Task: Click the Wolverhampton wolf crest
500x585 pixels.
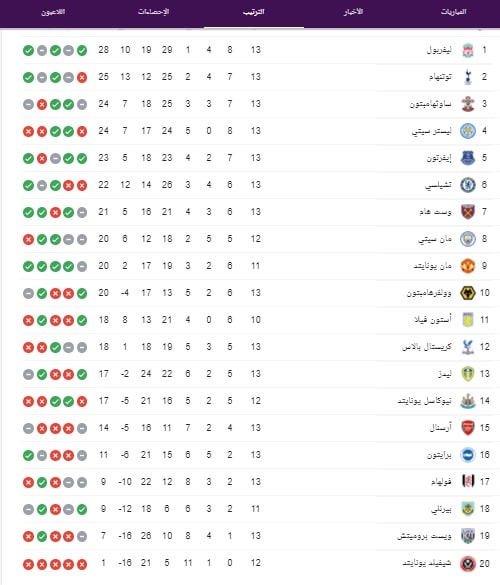Action: click(468, 293)
